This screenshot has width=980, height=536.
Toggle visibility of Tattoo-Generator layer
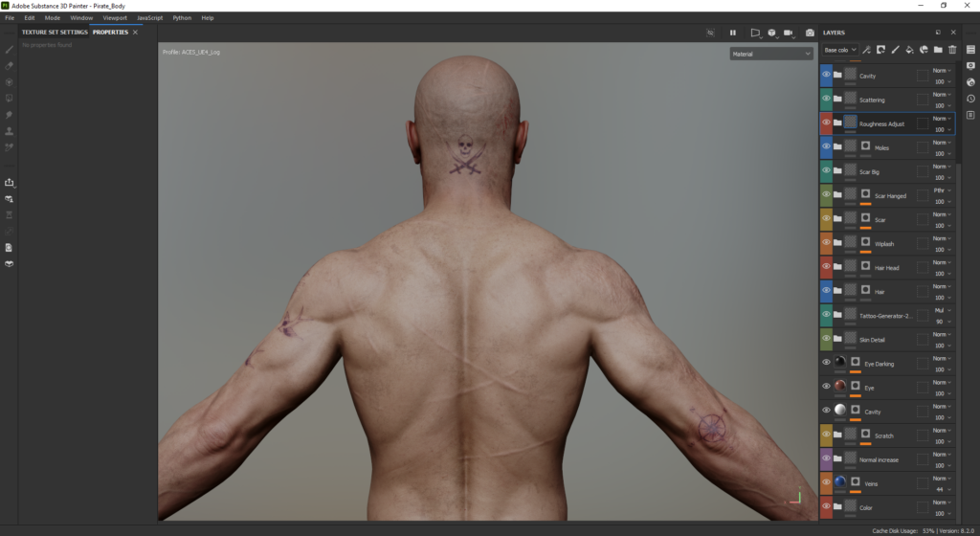(826, 314)
